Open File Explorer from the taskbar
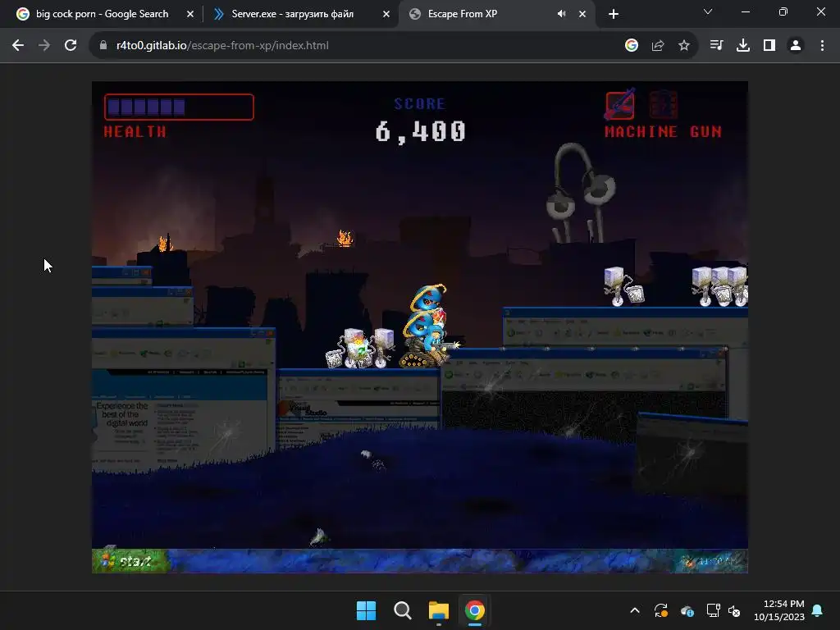Screen dimensions: 840x630 (439, 610)
